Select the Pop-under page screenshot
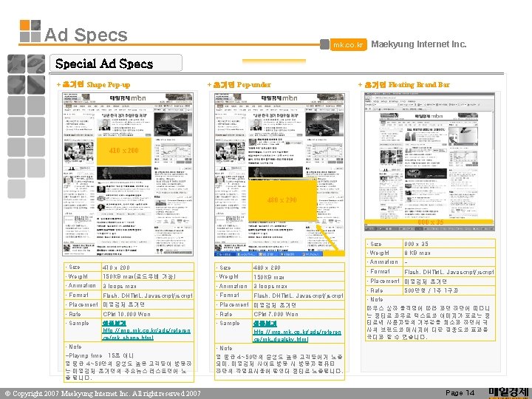The height and width of the screenshot is (399, 532). (279, 174)
